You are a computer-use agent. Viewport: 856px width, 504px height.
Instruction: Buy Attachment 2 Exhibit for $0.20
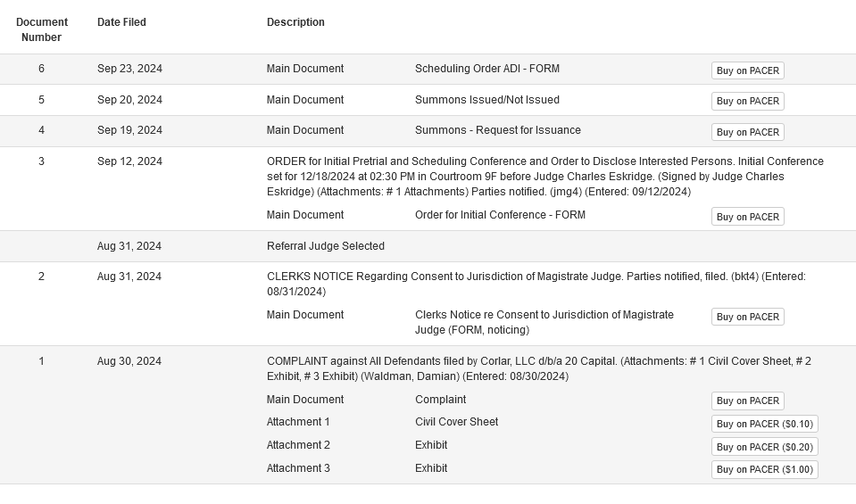click(x=764, y=447)
